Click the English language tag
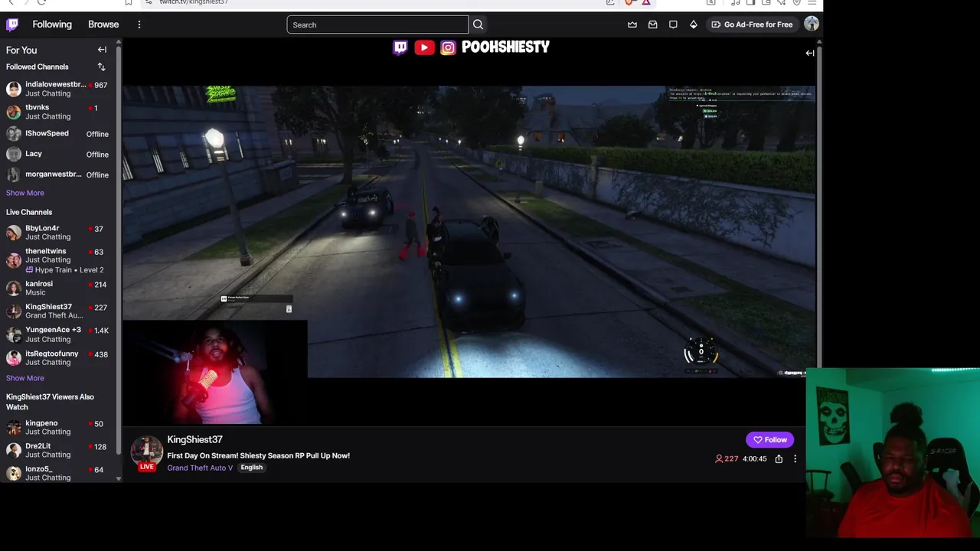Image resolution: width=980 pixels, height=551 pixels. (251, 468)
